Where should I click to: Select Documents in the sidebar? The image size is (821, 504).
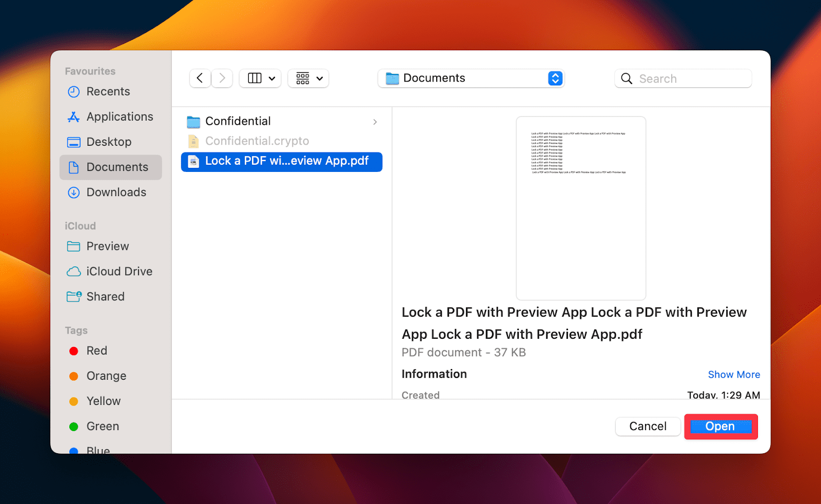111,167
